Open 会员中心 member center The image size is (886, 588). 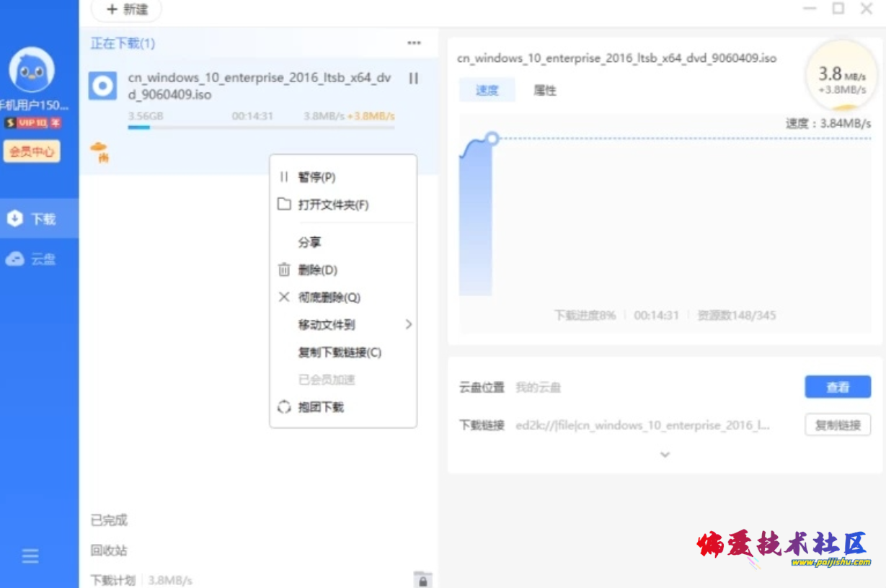point(32,151)
